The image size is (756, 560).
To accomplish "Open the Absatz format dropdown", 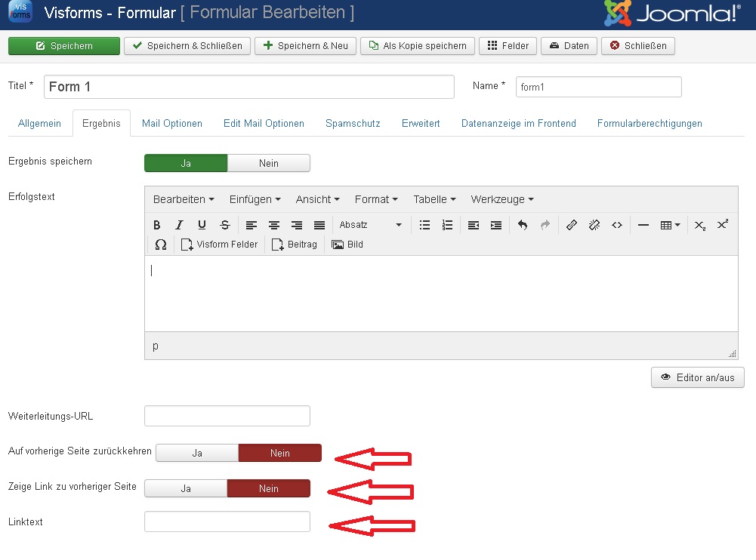I will (370, 225).
